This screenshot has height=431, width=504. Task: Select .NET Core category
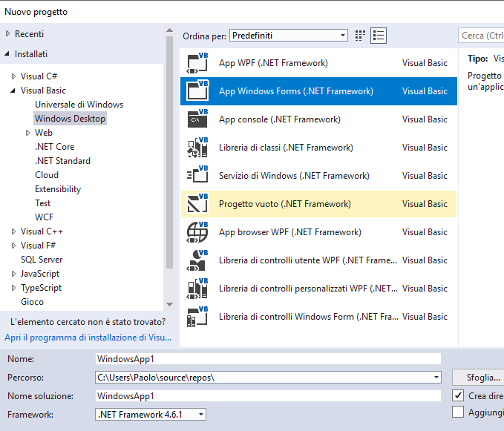55,147
